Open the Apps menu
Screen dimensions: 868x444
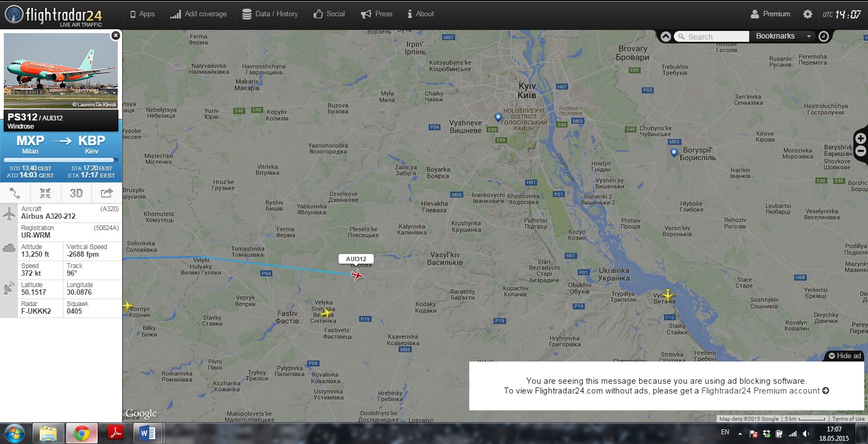click(x=142, y=14)
